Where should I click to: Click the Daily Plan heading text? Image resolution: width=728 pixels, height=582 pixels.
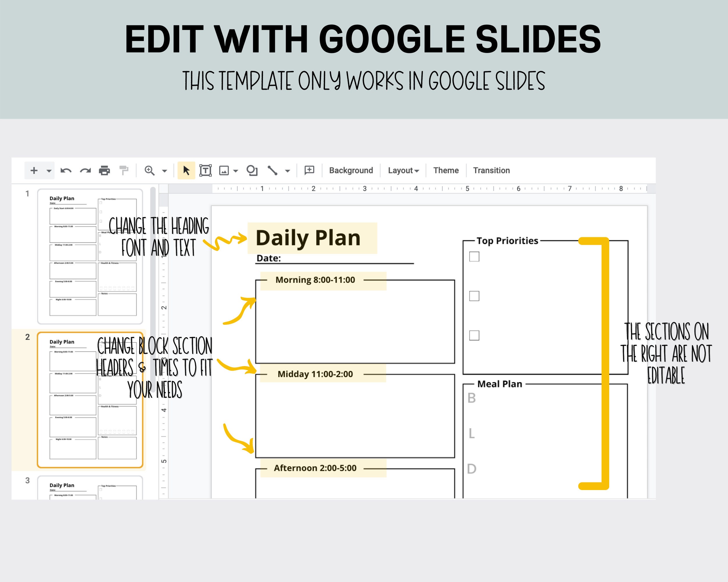click(x=308, y=238)
